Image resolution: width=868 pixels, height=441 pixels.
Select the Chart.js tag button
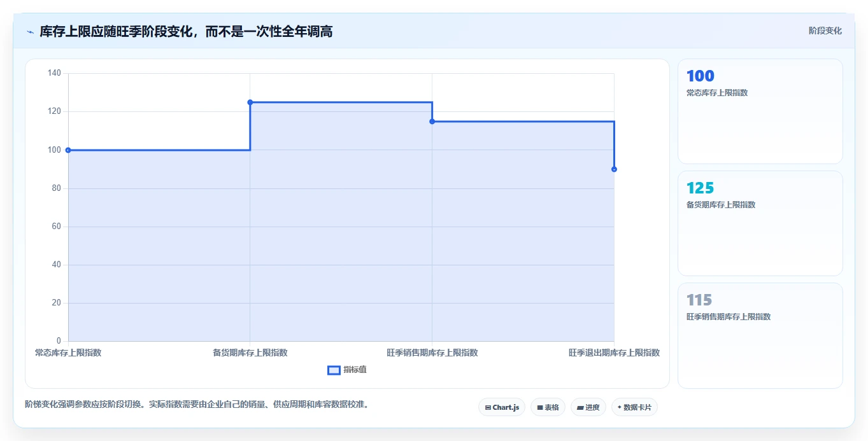[x=502, y=407]
